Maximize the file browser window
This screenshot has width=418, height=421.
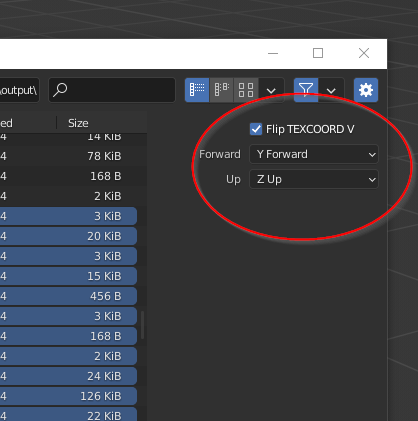point(318,53)
